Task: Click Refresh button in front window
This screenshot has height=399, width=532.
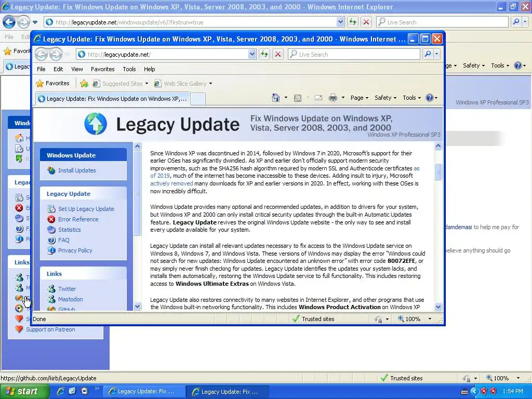Action: pyautogui.click(x=264, y=54)
